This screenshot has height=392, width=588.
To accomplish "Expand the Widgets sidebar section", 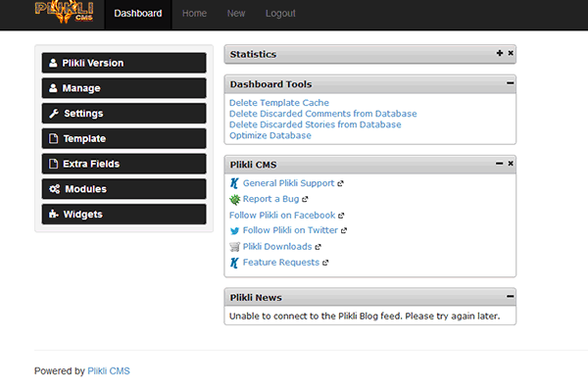I will pos(123,214).
